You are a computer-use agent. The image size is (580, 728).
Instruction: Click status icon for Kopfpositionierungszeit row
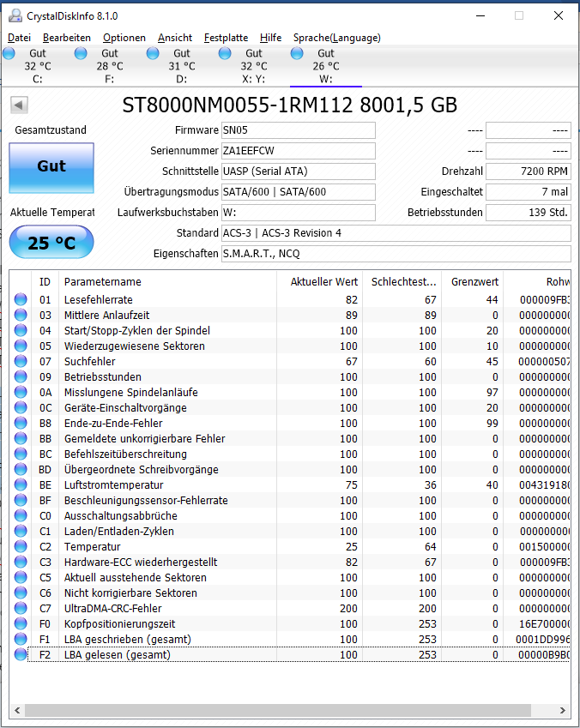click(x=21, y=623)
